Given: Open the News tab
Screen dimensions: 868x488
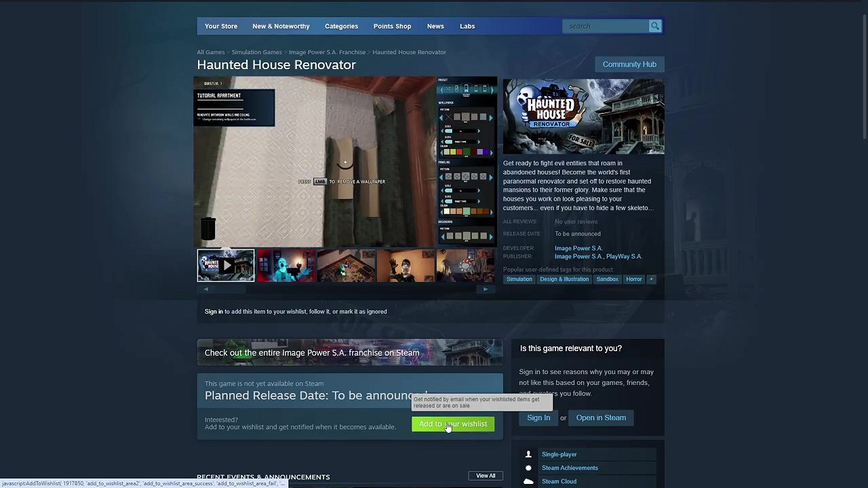Looking at the screenshot, I should [435, 26].
